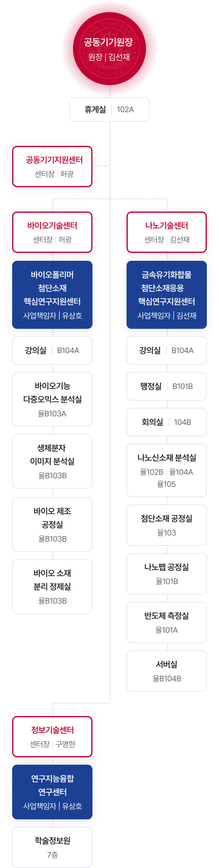
Task: Click 행정실 B101B box
Action: (167, 386)
